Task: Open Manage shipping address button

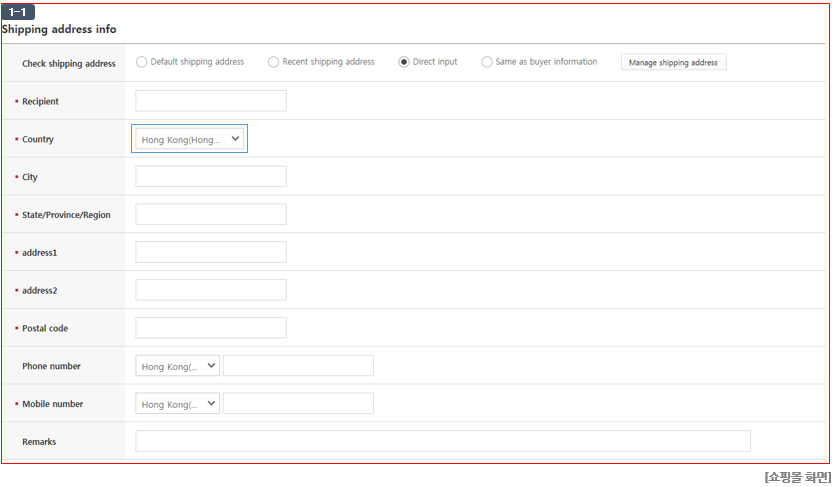Action: (x=673, y=62)
